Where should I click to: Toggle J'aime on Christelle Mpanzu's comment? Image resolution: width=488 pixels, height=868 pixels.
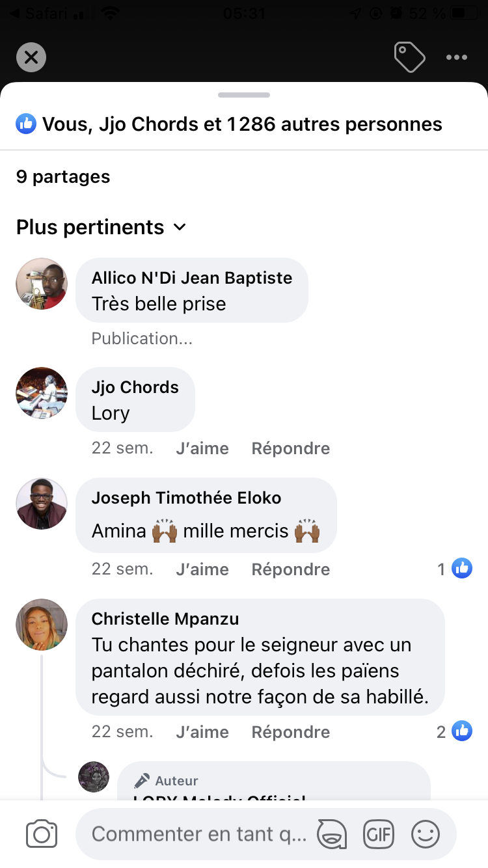point(202,732)
